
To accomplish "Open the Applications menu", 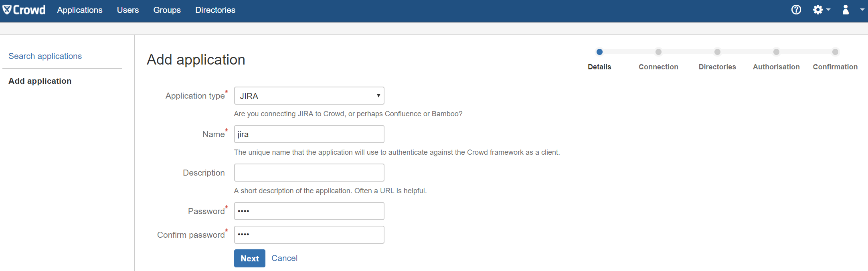I will click(80, 10).
